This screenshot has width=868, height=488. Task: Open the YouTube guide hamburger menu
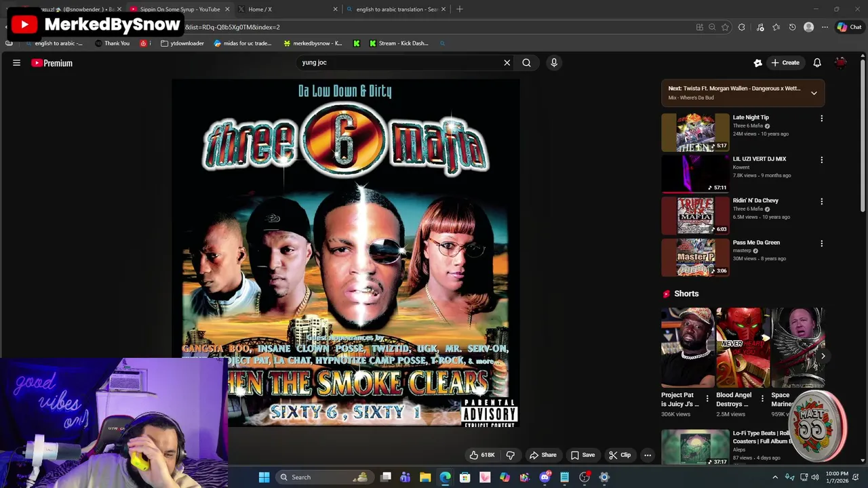pos(16,63)
